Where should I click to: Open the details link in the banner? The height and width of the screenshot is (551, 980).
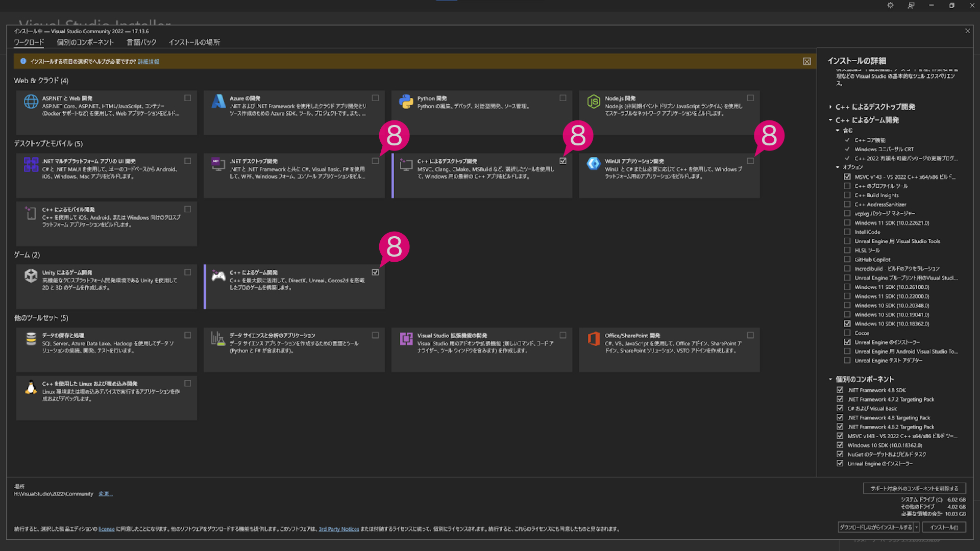[x=149, y=61]
